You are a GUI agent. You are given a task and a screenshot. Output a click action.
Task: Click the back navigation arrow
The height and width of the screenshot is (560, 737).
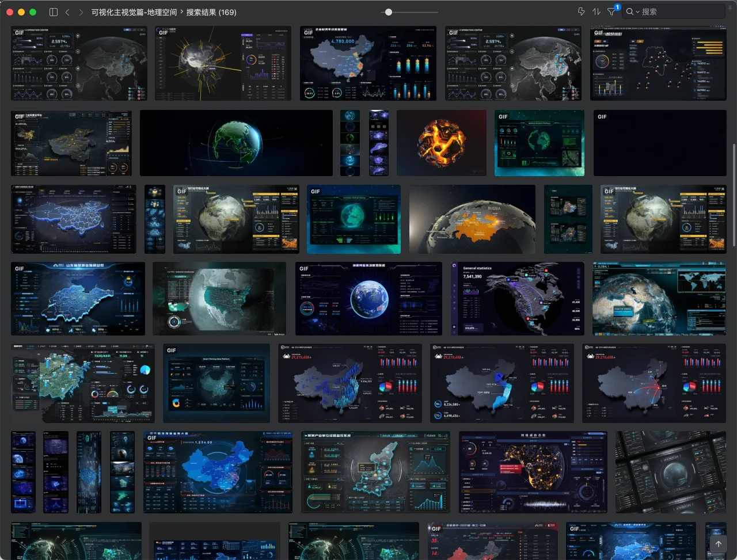coord(67,12)
